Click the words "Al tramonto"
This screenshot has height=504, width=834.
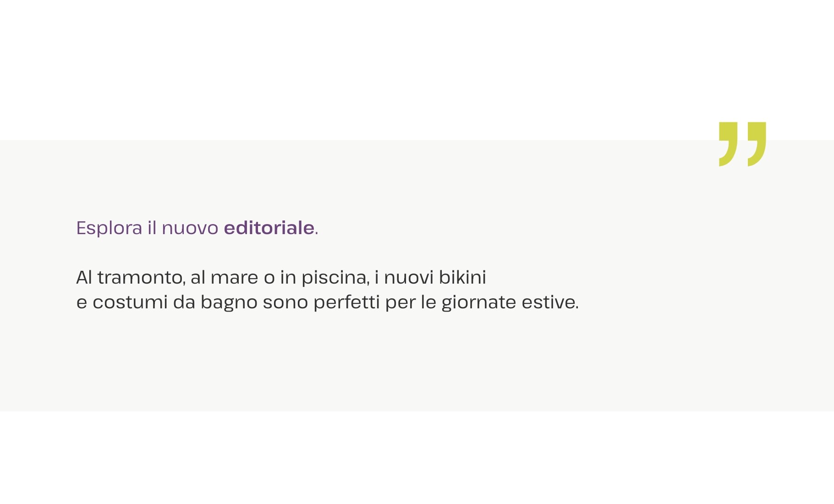[x=130, y=278]
